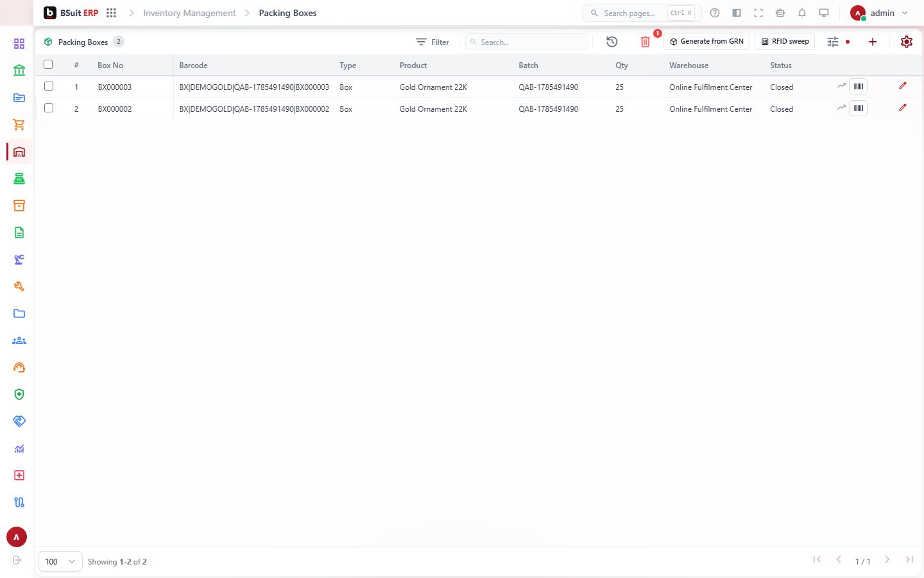Viewport: 924px width, 578px height.
Task: Toggle fullscreen mode icon
Action: 758,13
